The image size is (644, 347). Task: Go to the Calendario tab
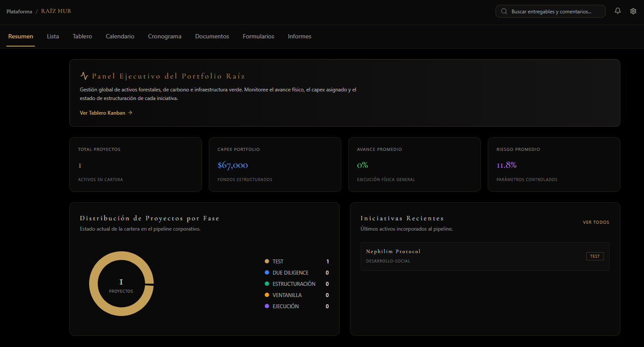click(x=120, y=37)
